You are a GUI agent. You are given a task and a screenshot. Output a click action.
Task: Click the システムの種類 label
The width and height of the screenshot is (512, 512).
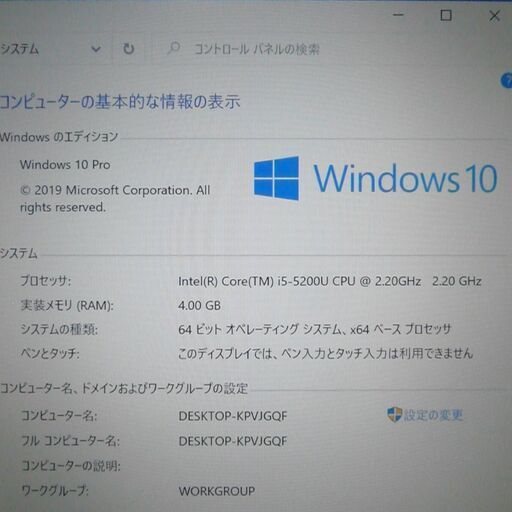tap(59, 329)
